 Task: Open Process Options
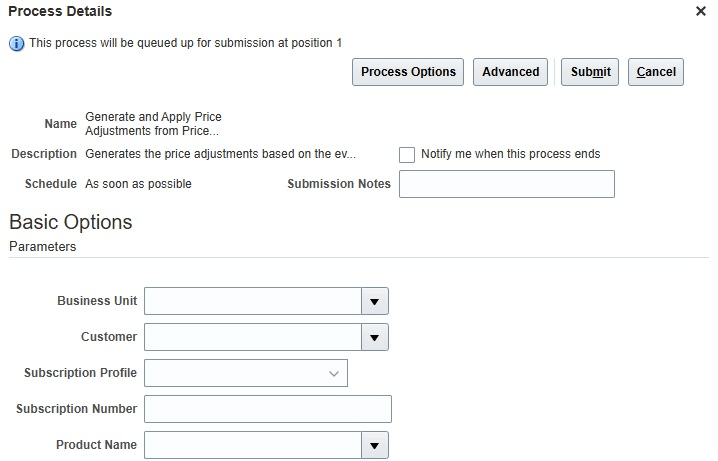408,72
